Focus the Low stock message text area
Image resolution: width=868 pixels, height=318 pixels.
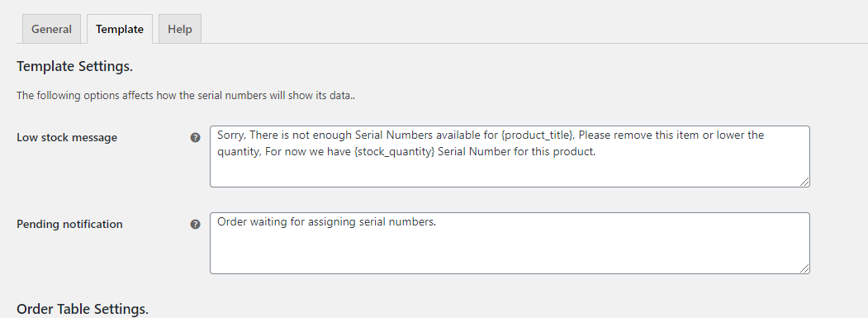click(510, 156)
